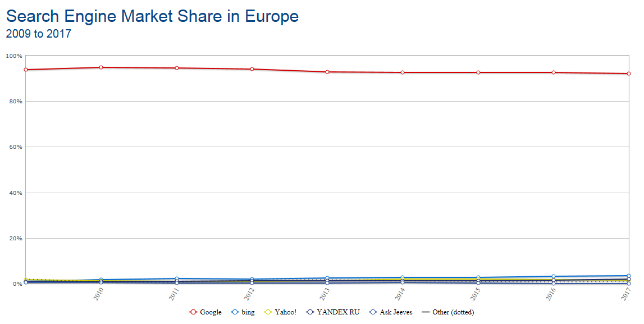Screen dimensions: 644x324
Task: Click the Google data point for 2010
Action: tap(101, 67)
